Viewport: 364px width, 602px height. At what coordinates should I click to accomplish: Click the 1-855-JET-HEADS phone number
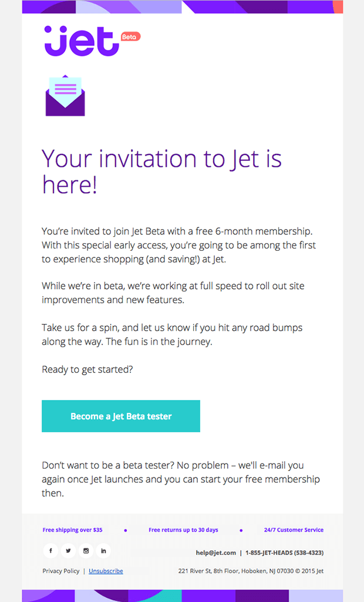coord(284,553)
